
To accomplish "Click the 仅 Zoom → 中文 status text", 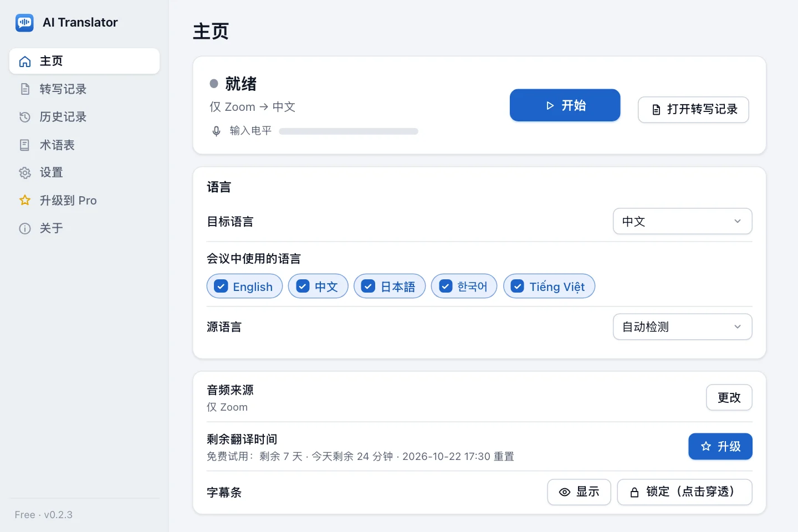I will tap(252, 107).
